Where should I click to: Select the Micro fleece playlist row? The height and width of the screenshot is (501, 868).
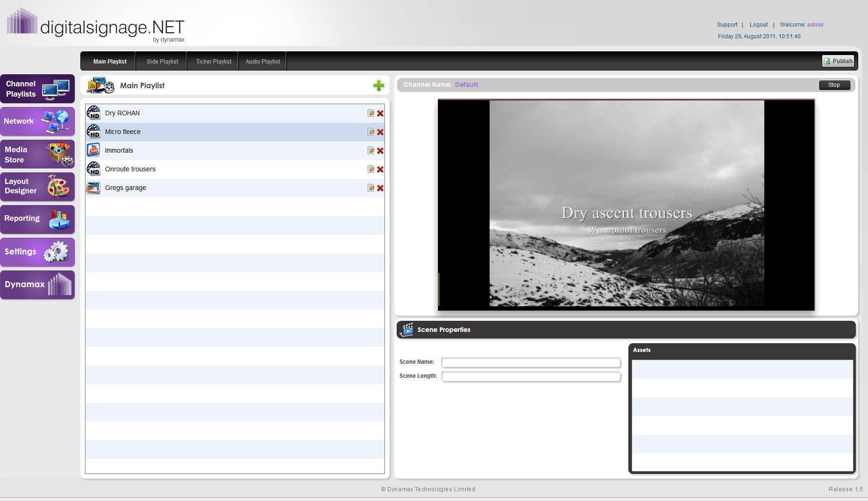click(x=235, y=132)
